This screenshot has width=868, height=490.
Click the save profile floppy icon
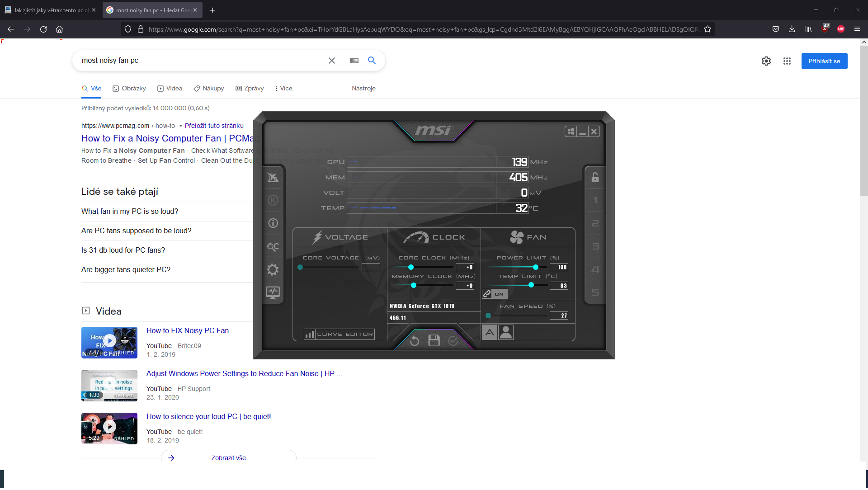[434, 341]
